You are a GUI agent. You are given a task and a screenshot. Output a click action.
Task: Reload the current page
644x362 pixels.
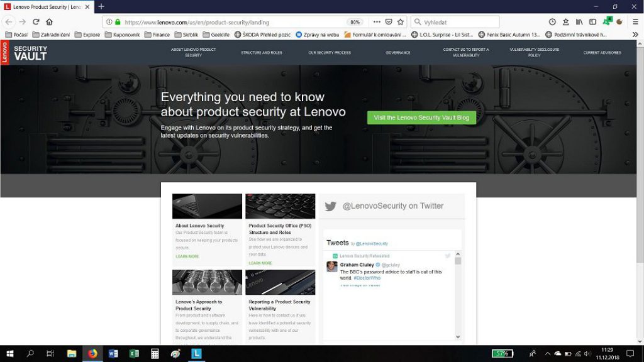point(36,22)
